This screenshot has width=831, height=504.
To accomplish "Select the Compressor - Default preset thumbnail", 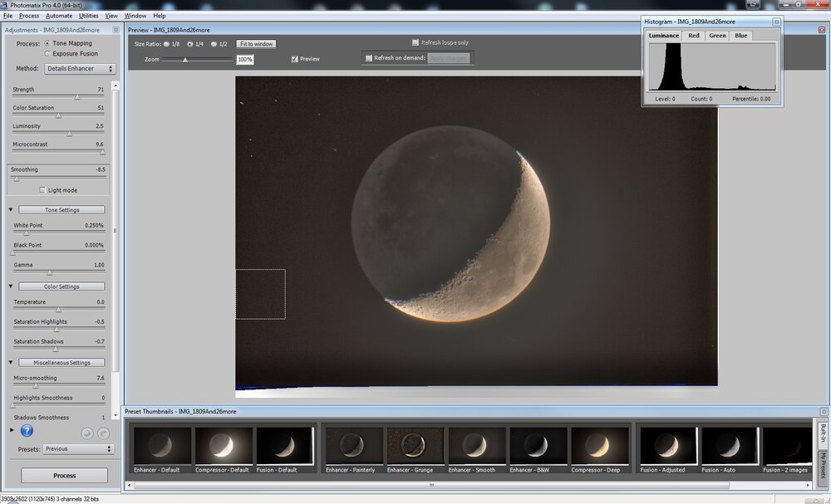I will point(222,445).
